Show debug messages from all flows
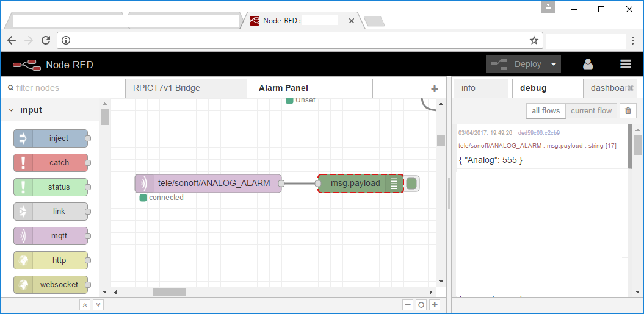Screen dimensions: 644x314 546,111
